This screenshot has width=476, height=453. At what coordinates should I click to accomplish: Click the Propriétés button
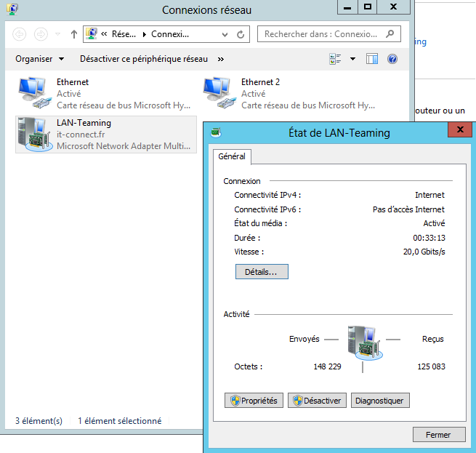(254, 401)
